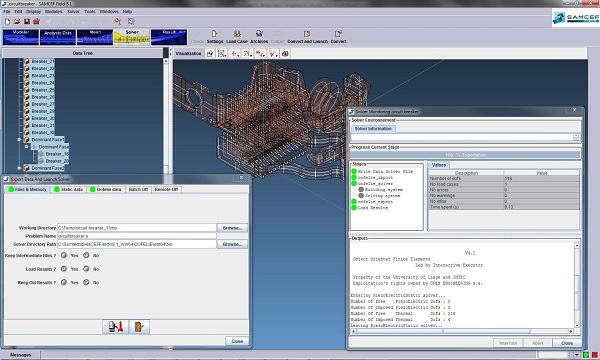
Task: Select the Result module thumbnail
Action: coord(169,37)
